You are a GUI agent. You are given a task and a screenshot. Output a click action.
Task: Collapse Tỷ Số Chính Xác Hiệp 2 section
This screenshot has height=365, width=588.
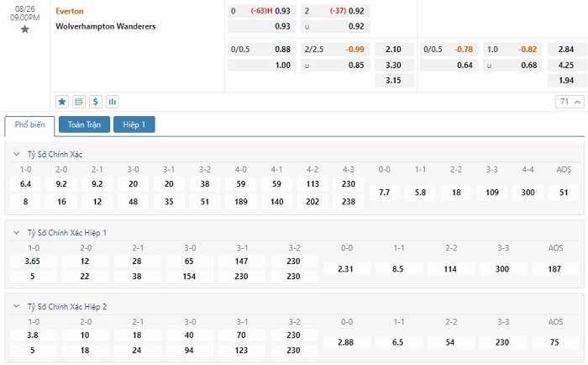pyautogui.click(x=18, y=306)
